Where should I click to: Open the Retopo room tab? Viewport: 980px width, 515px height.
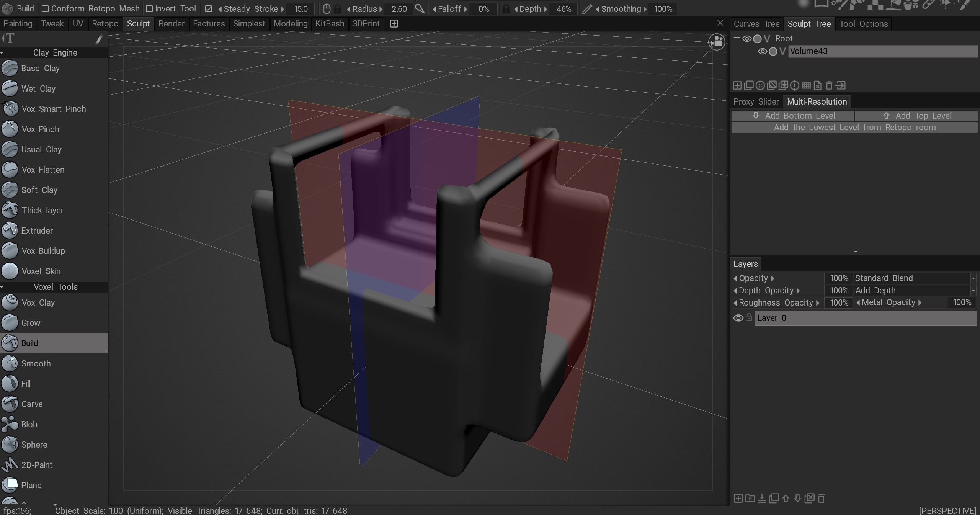click(x=105, y=24)
